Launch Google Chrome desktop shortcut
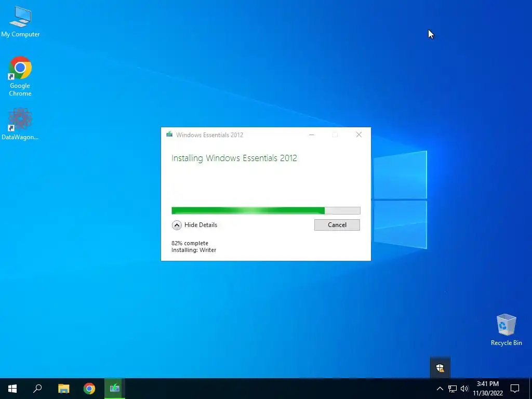This screenshot has height=399, width=532. pos(20,76)
